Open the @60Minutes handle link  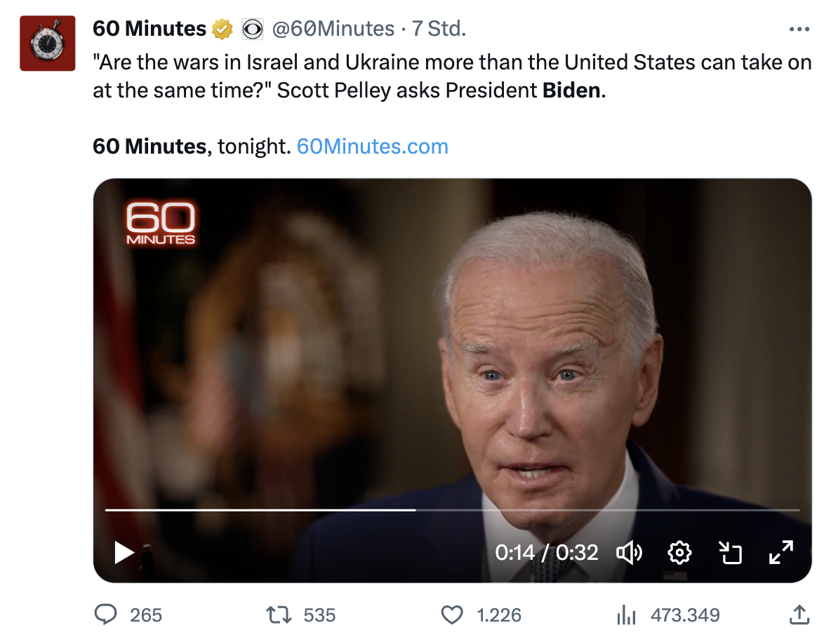coord(333,29)
